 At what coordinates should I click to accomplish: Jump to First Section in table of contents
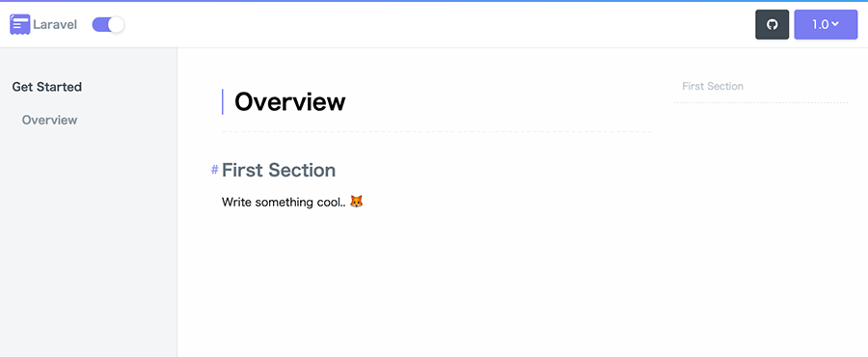pos(713,86)
